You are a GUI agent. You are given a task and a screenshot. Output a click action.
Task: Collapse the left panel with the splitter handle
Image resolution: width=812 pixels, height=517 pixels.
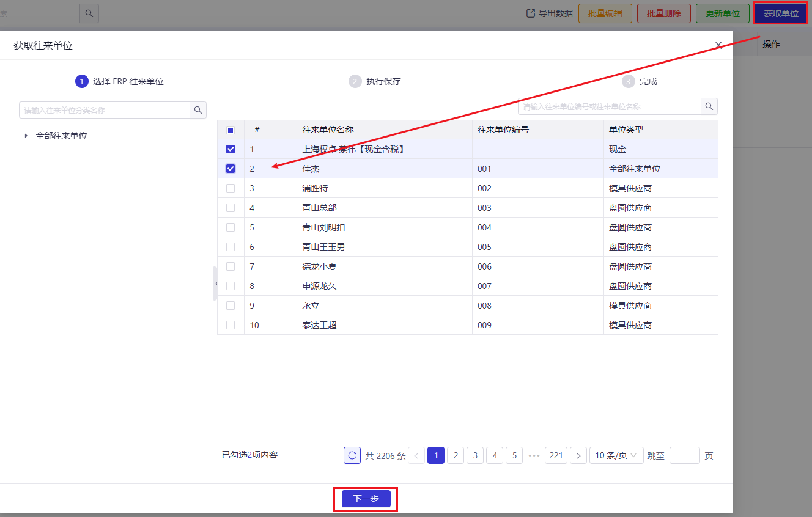215,284
